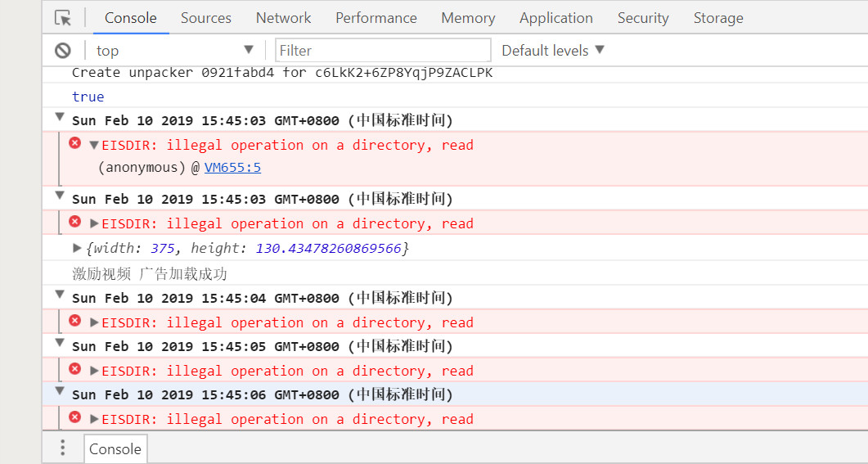Expand the width 375 object entry

(78, 248)
